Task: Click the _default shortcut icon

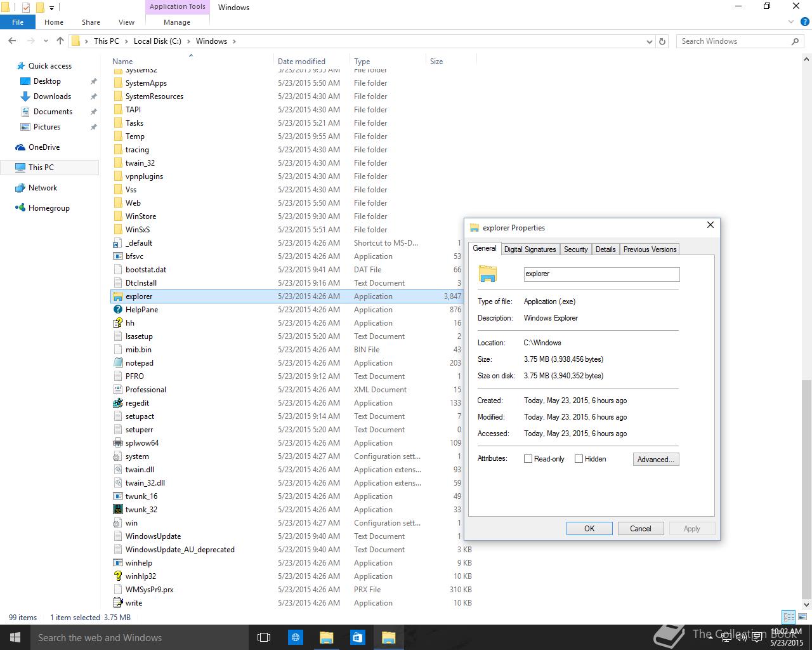Action: coord(117,243)
